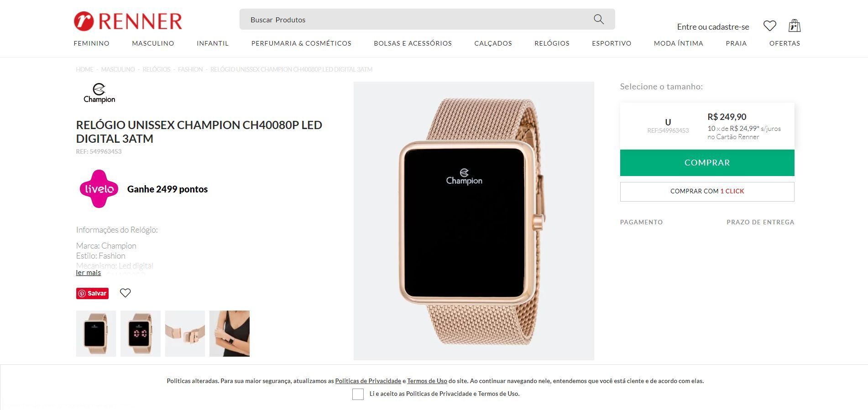Select the thumbnail with lit LED display
Image resolution: width=868 pixels, height=410 pixels.
click(x=141, y=333)
